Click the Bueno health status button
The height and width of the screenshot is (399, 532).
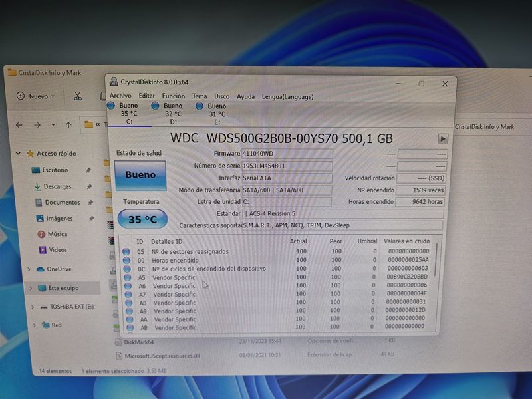point(140,175)
